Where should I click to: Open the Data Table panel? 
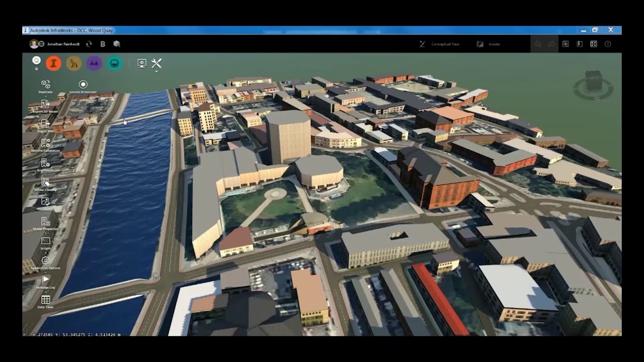45,300
